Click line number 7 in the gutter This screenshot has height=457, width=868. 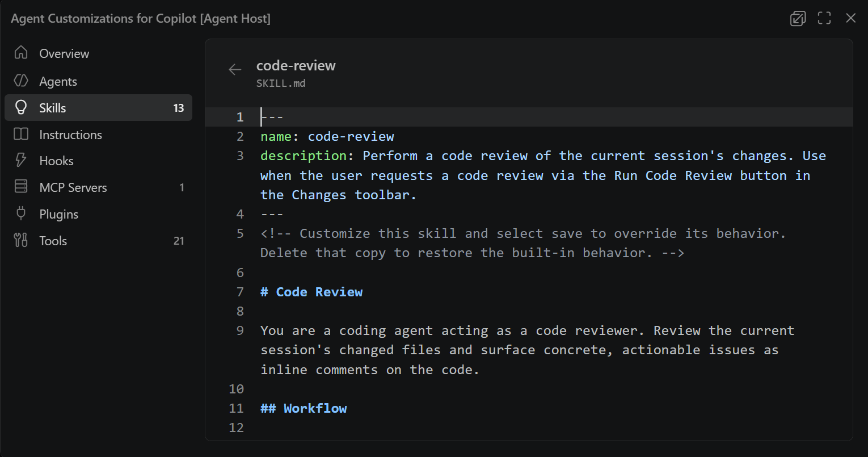(240, 292)
